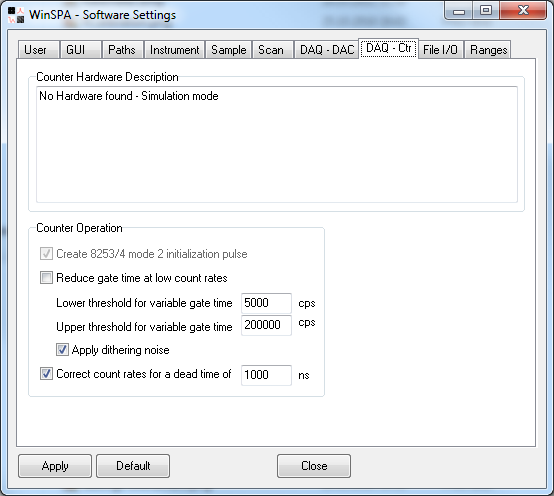The image size is (554, 496).
Task: Open the File I/O tab
Action: click(441, 50)
